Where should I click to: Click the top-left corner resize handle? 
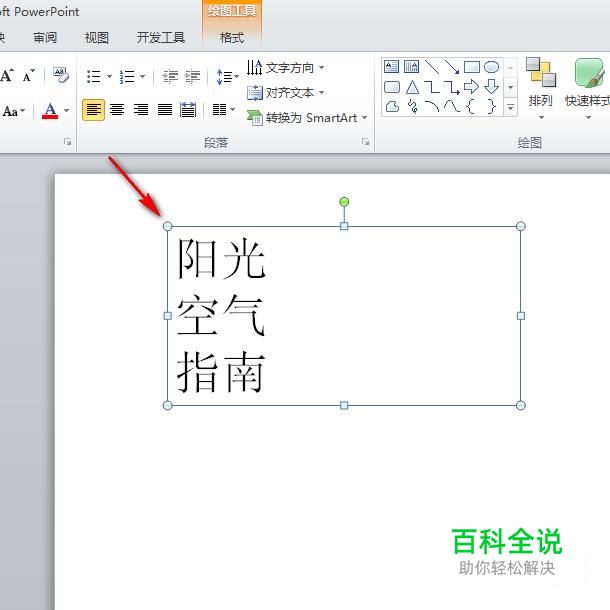(167, 226)
